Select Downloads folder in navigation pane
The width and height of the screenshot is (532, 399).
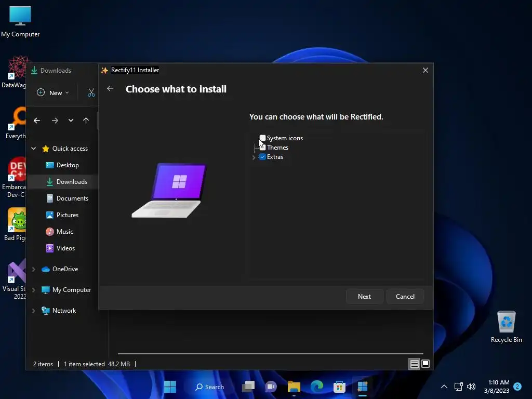tap(72, 182)
